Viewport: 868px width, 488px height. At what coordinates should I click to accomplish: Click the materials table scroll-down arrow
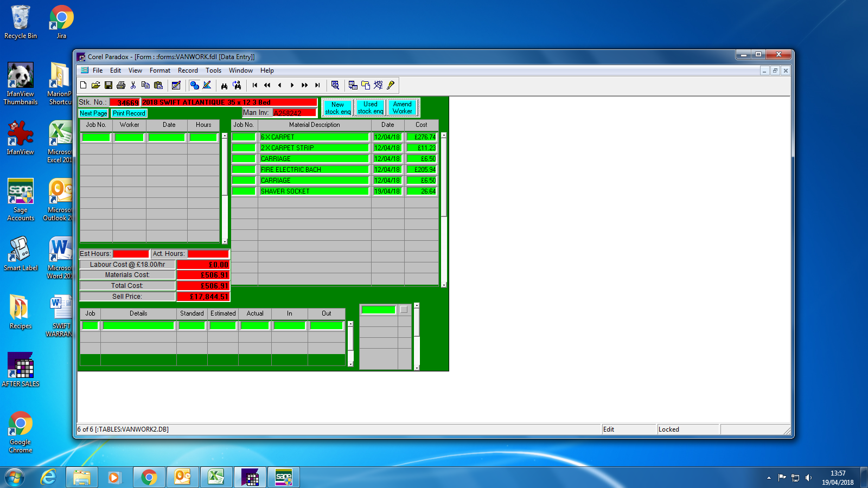[x=444, y=284]
